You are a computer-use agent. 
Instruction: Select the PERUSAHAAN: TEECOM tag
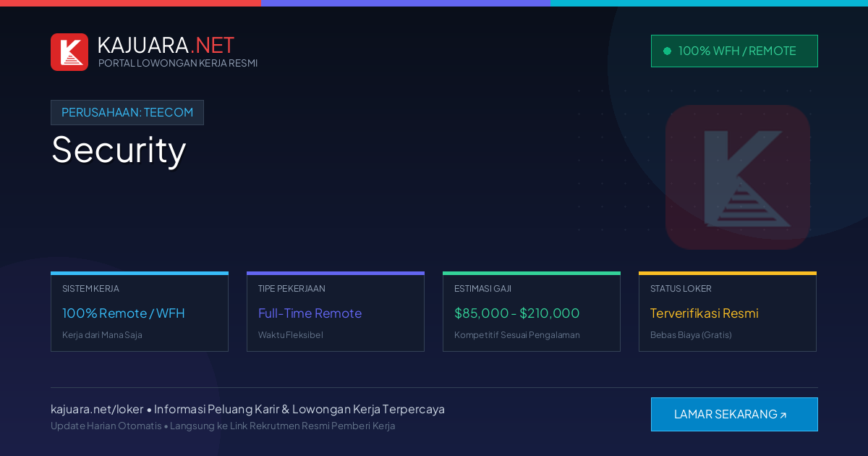[x=127, y=113]
